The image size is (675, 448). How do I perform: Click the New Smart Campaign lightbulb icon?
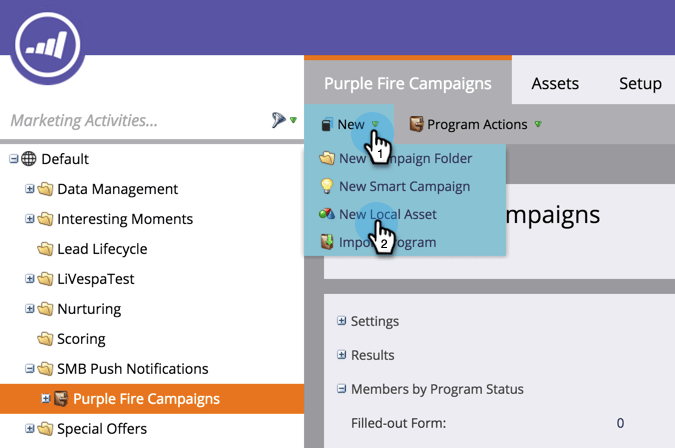[x=327, y=186]
